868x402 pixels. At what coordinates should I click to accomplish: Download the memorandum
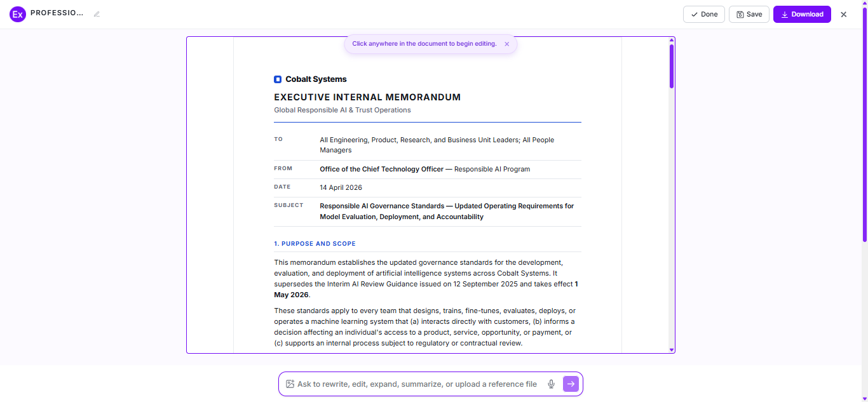coord(802,14)
